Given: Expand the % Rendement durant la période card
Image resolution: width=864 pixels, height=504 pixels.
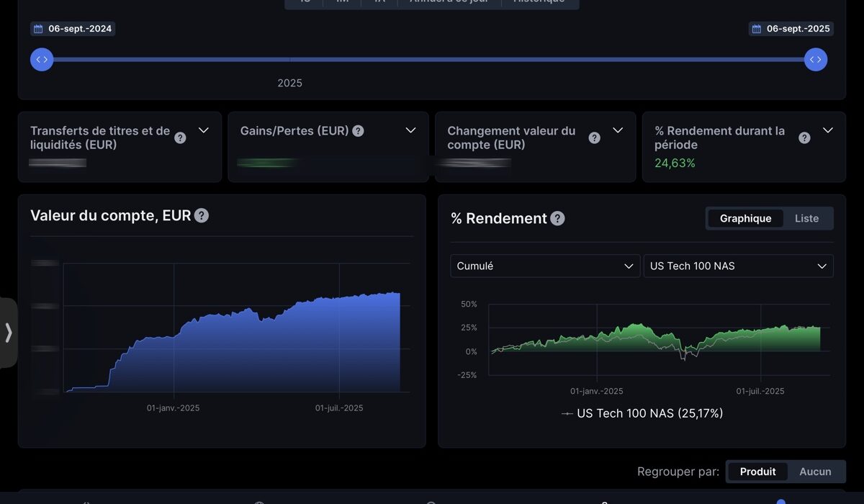Looking at the screenshot, I should click(827, 130).
